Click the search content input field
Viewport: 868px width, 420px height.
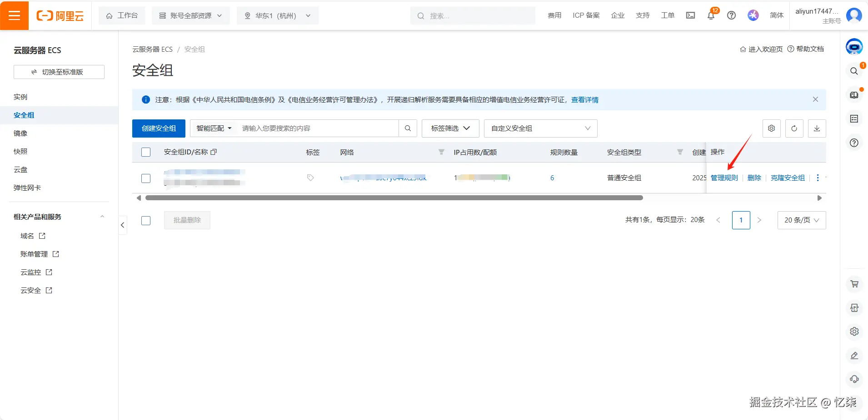click(318, 128)
